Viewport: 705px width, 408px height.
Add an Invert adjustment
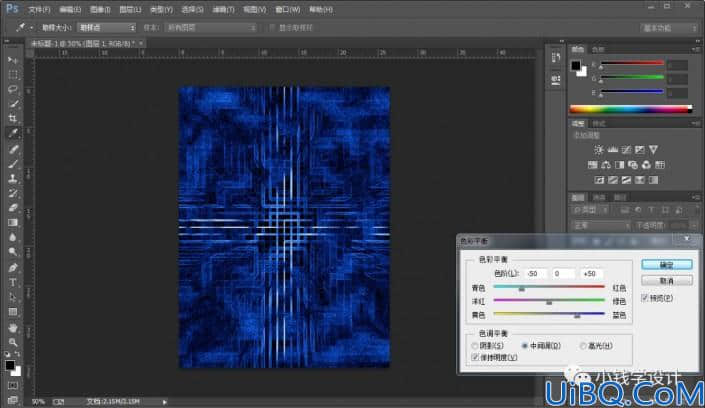coord(599,180)
